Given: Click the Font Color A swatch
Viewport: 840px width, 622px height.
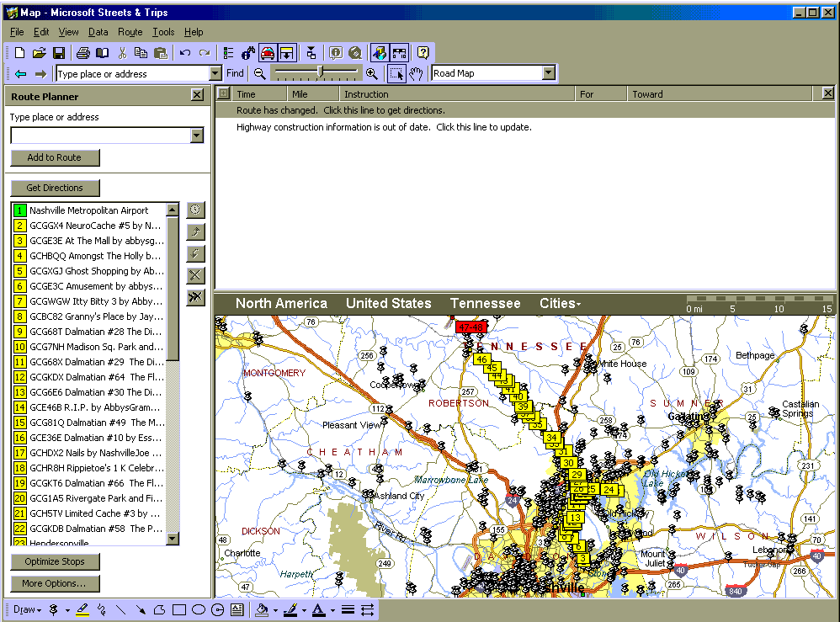Looking at the screenshot, I should pyautogui.click(x=319, y=609).
